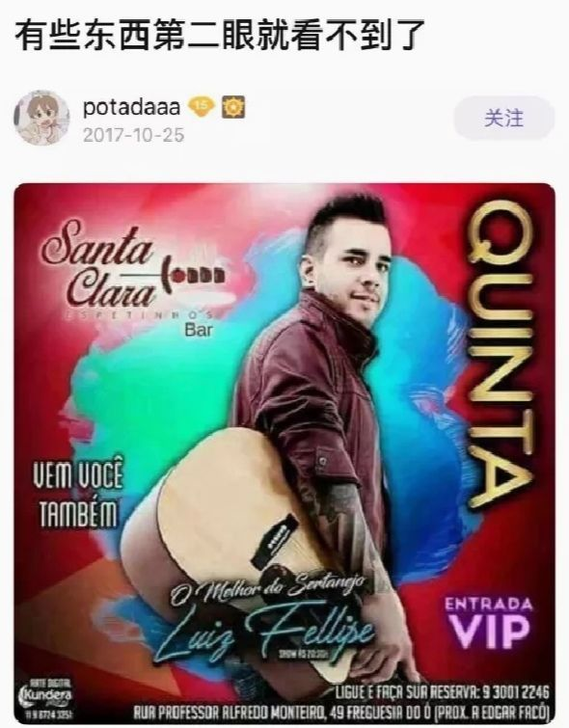Open potadaaa's profile avatar
This screenshot has height=728, width=569.
coord(41,118)
